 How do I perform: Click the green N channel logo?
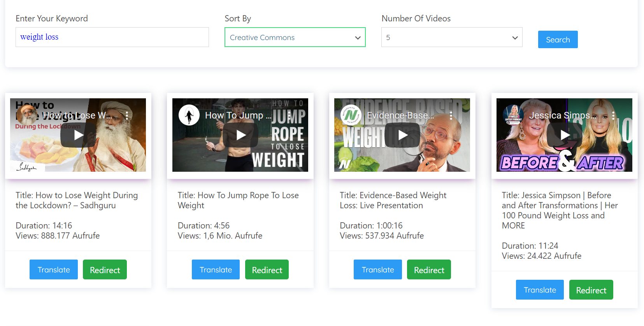coord(351,115)
